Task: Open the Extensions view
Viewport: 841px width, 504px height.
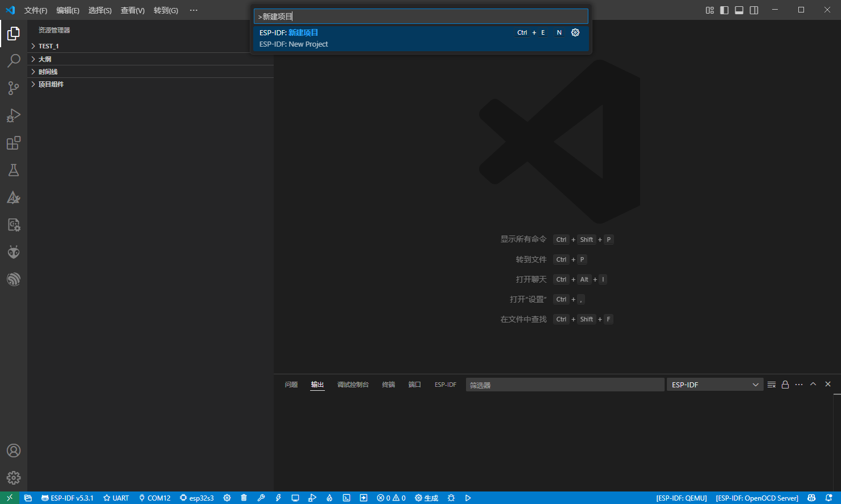Action: pos(14,143)
